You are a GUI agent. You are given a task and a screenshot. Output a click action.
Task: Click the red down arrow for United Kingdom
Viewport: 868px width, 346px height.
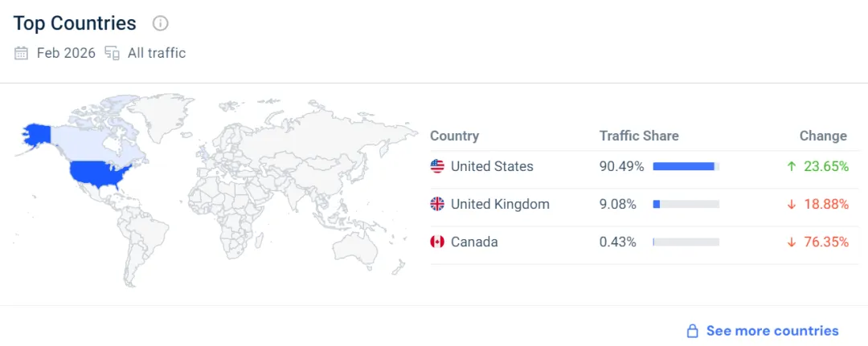792,204
